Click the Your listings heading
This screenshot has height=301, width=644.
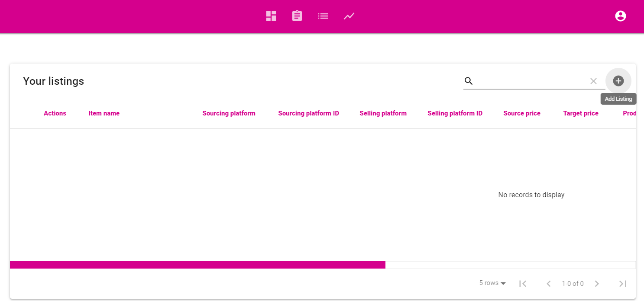click(x=53, y=81)
